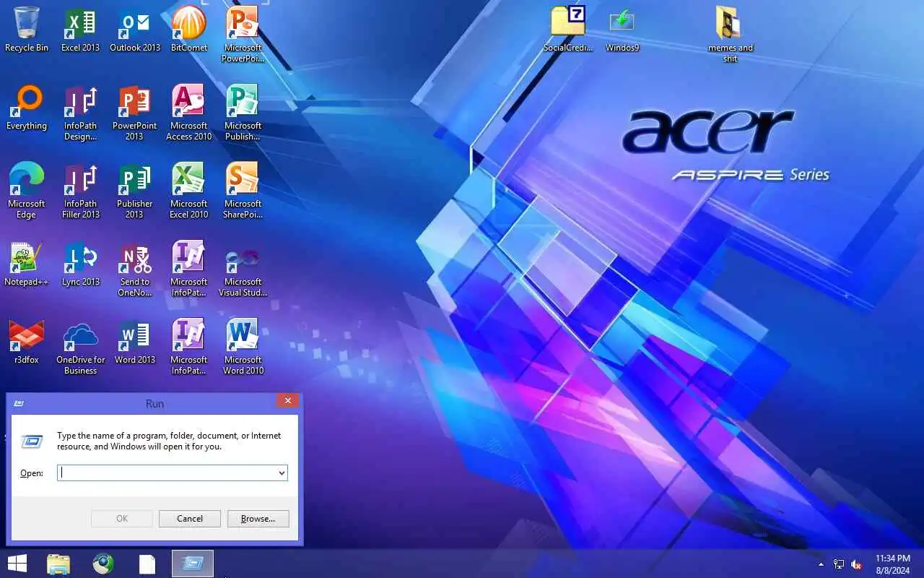The width and height of the screenshot is (924, 578).
Task: Open the Outlook 2013 shortcut
Action: pos(135,29)
